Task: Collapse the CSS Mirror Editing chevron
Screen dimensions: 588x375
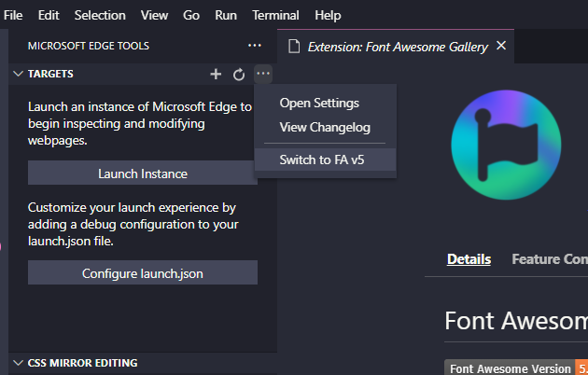Action: click(18, 363)
